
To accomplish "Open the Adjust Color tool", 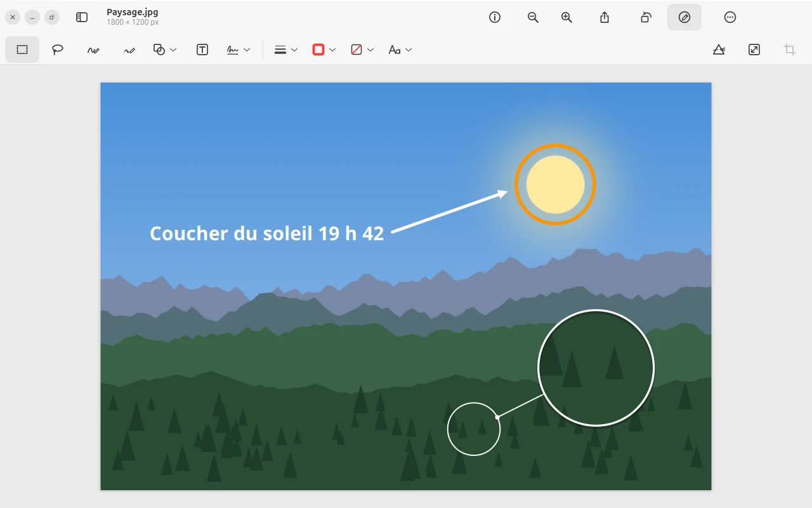I will pyautogui.click(x=719, y=50).
